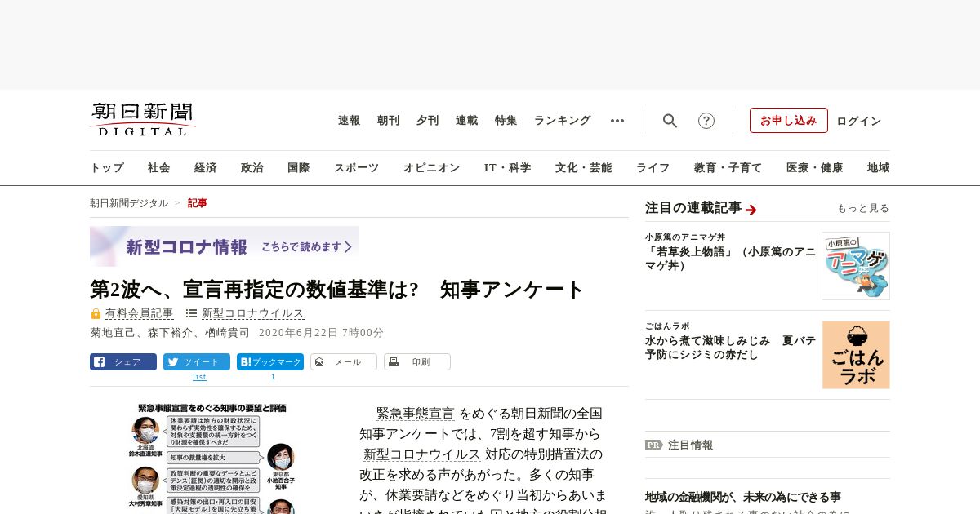This screenshot has height=514, width=980.
Task: Tweet the article with ツイート button
Action: (x=197, y=361)
